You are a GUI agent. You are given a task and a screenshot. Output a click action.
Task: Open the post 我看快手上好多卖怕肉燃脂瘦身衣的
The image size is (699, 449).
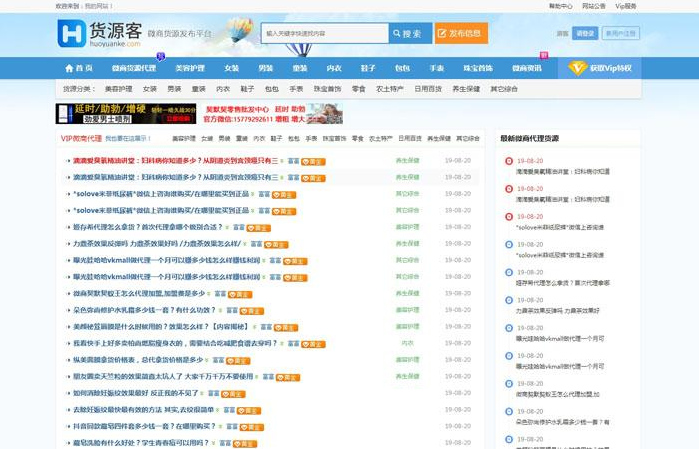(175, 343)
